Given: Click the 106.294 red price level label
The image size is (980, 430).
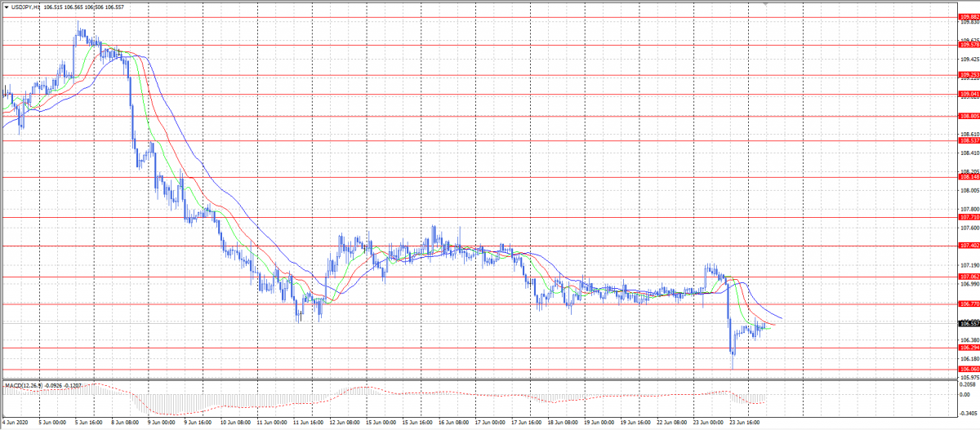Looking at the screenshot, I should (969, 348).
